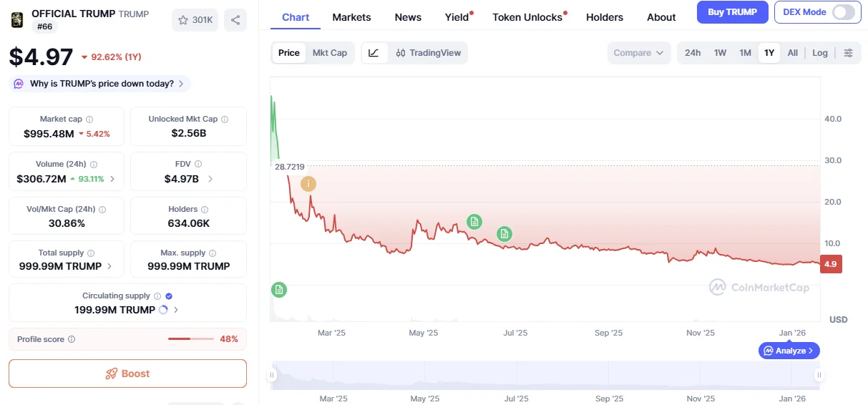Open the Holders tab
The image size is (868, 405).
point(605,17)
